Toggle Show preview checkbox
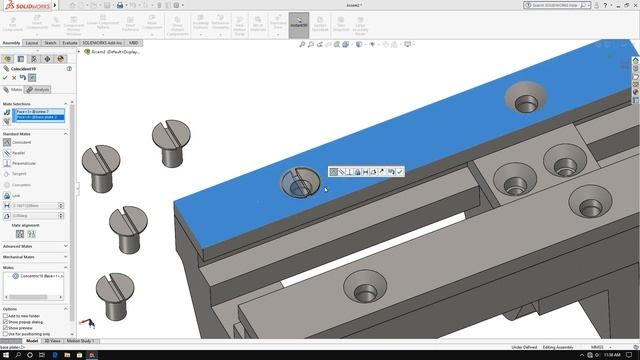Image resolution: width=640 pixels, height=360 pixels. 5,328
